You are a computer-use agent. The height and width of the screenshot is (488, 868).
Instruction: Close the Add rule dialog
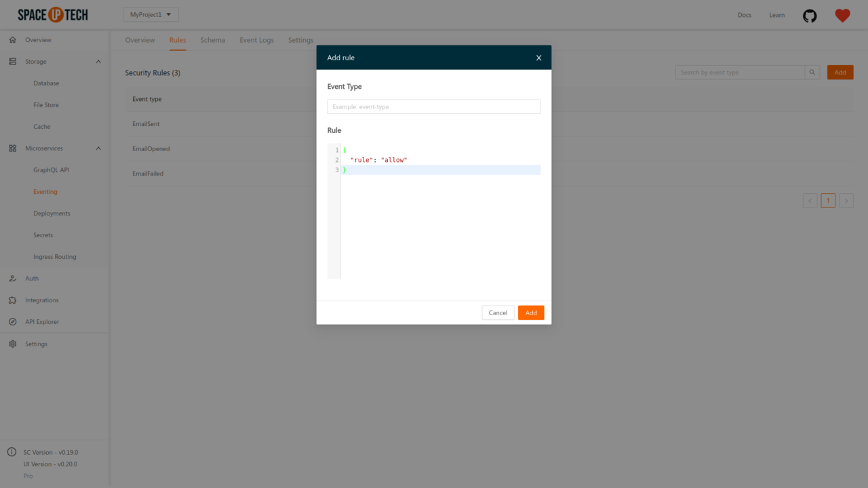[x=539, y=58]
